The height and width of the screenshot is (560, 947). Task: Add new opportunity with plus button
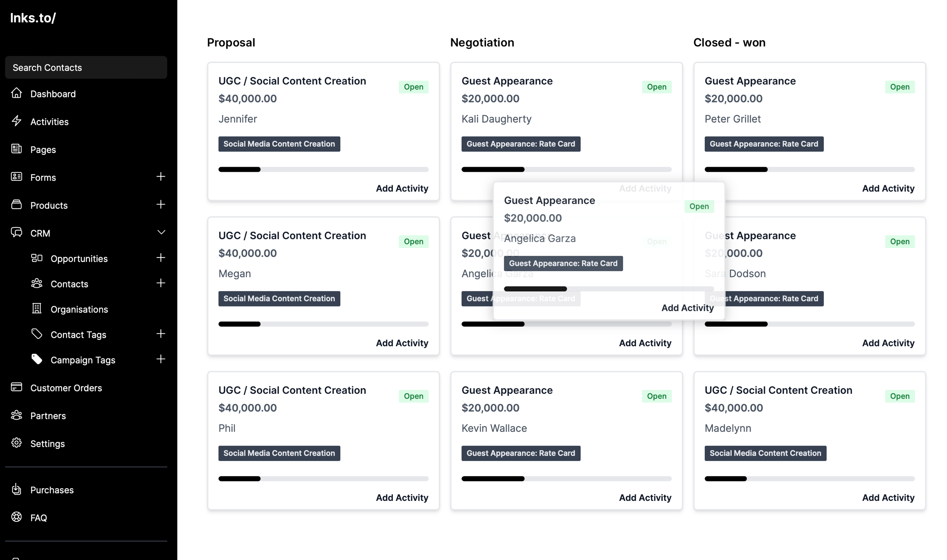pos(161,258)
